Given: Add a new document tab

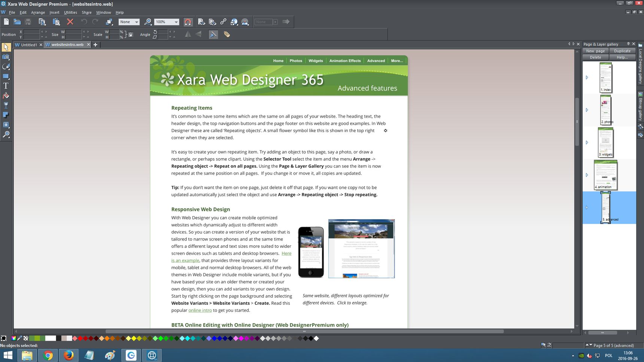Looking at the screenshot, I should (x=95, y=45).
